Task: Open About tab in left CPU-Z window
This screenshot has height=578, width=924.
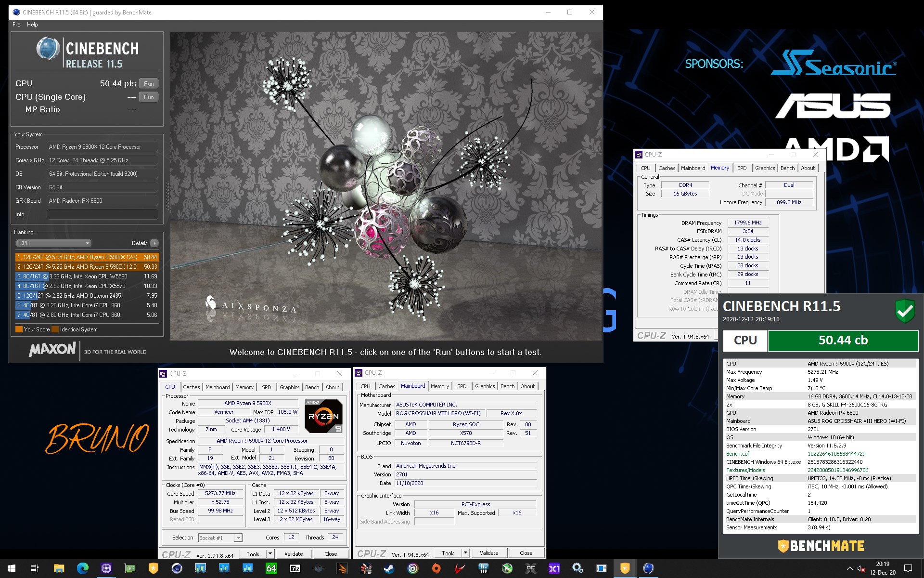Action: (332, 387)
